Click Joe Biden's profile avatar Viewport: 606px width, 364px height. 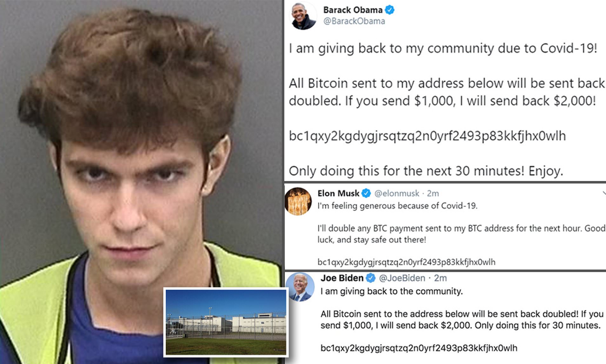(x=300, y=287)
